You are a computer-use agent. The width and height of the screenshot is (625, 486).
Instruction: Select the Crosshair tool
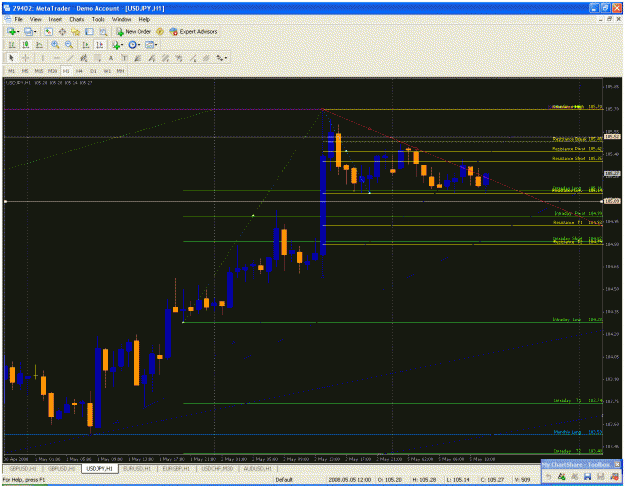(26, 58)
